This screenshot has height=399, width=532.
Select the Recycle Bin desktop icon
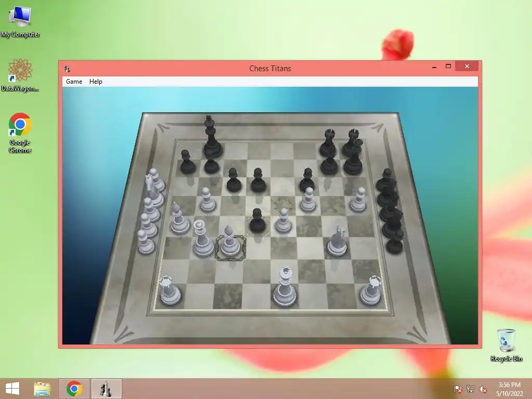(x=506, y=345)
